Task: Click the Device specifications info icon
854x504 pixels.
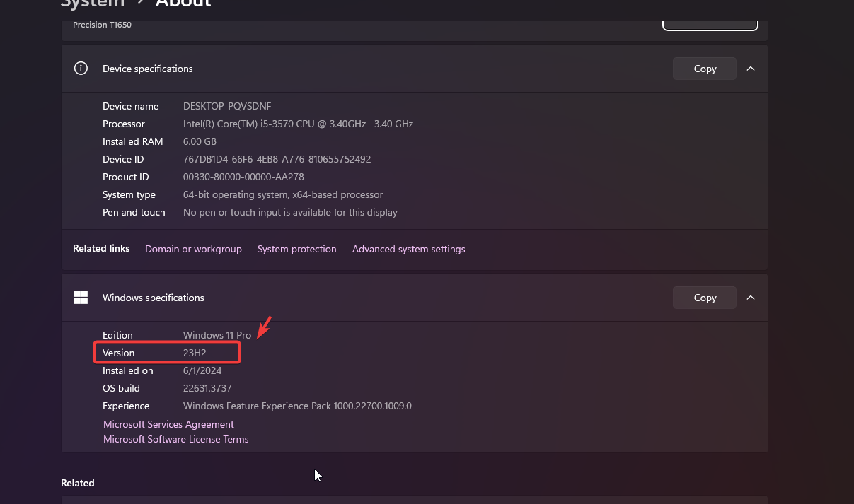Action: pos(81,69)
